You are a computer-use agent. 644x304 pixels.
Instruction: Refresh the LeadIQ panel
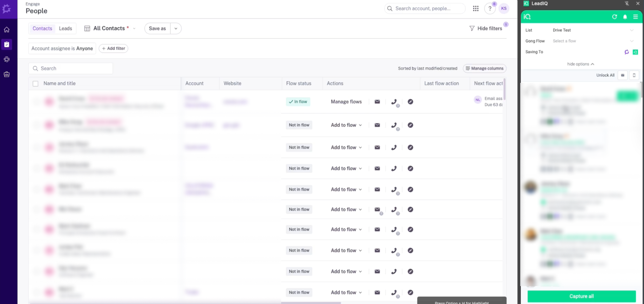coord(615,16)
